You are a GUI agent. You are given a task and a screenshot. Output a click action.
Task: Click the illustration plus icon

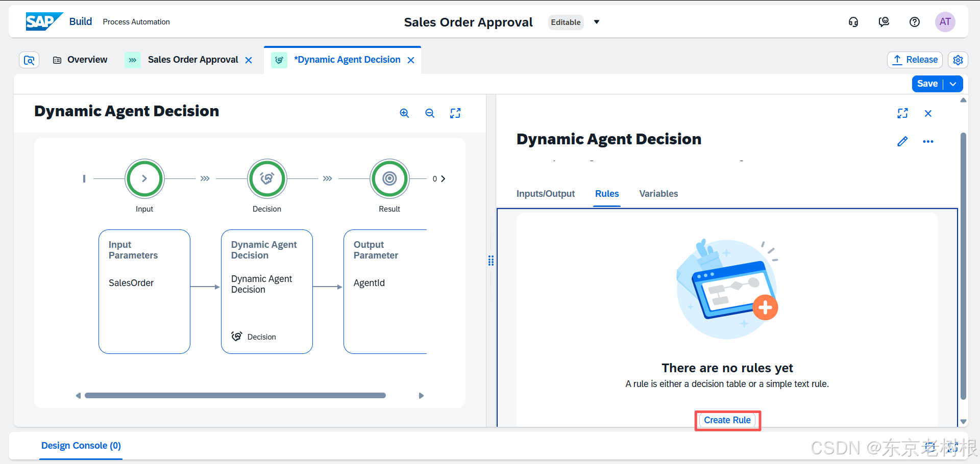click(765, 307)
